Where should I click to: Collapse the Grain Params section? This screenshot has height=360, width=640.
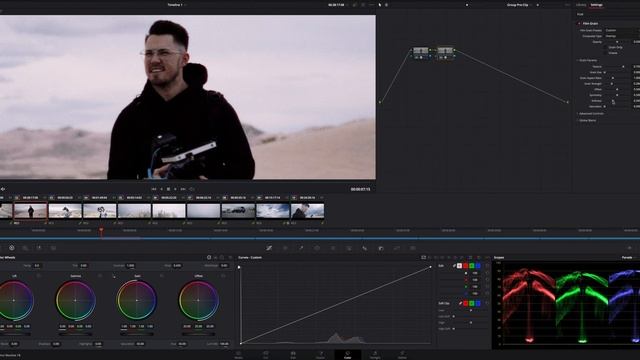click(587, 60)
